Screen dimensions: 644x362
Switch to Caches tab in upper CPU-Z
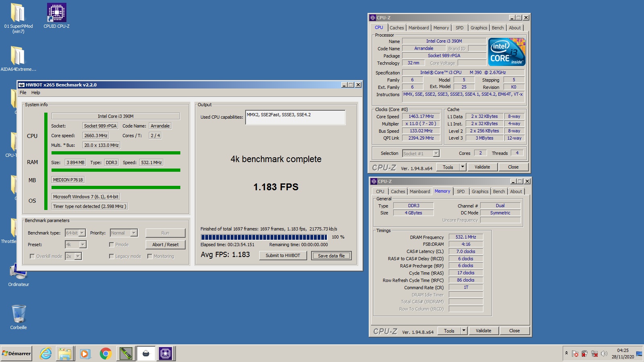pyautogui.click(x=396, y=28)
